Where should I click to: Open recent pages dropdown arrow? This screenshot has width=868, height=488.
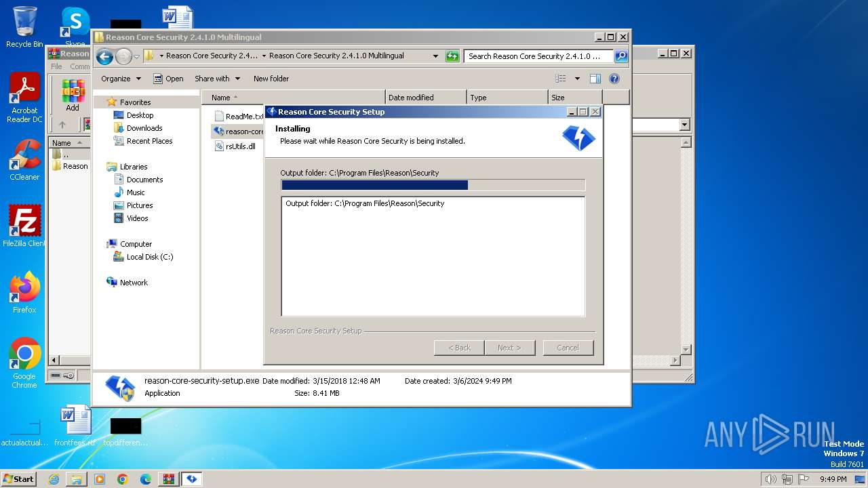coord(136,56)
